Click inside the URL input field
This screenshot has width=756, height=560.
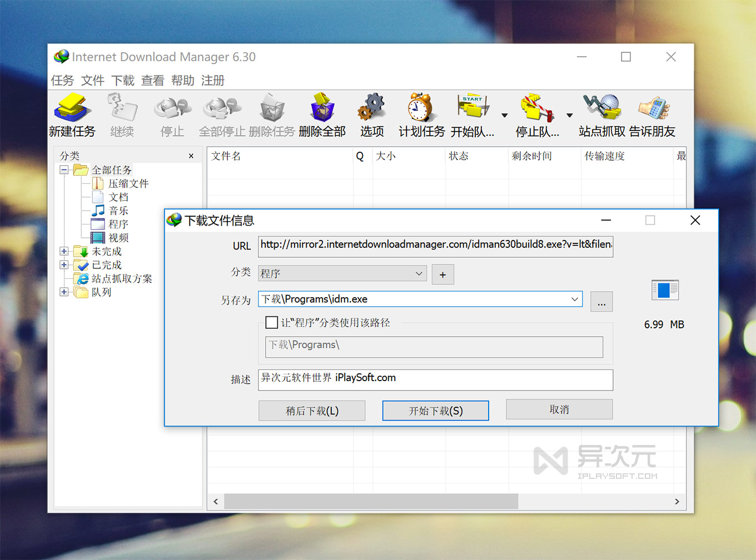435,246
